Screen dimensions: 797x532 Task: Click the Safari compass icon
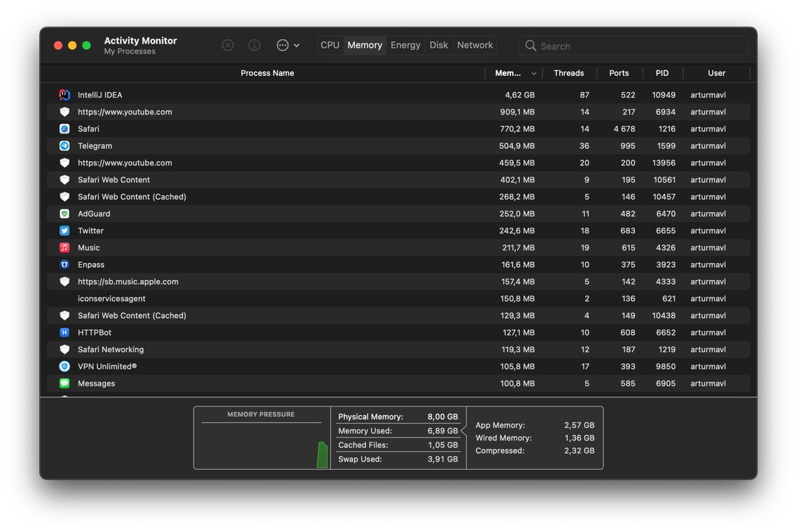coord(64,129)
